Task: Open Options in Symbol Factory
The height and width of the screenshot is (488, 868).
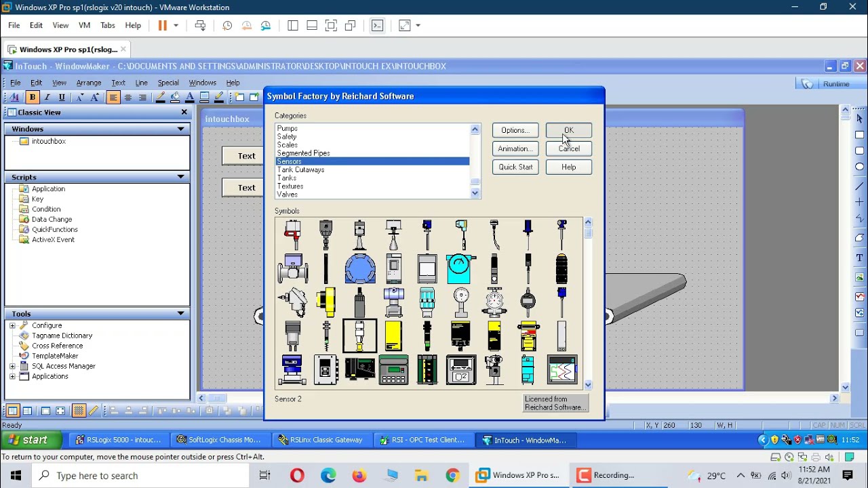Action: 515,130
